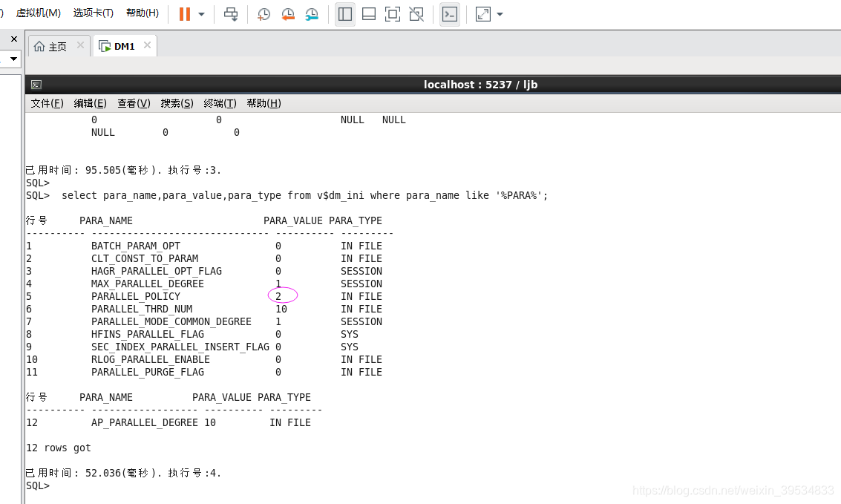This screenshot has width=841, height=504.
Task: Open the library panel dropdown arrow
Action: pyautogui.click(x=13, y=59)
